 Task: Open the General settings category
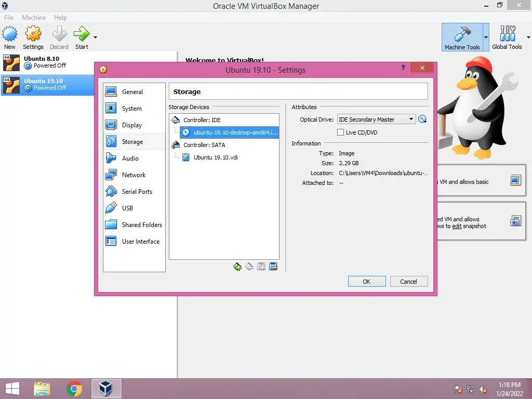click(x=134, y=91)
